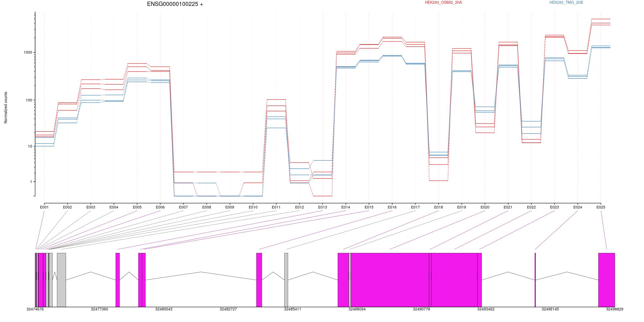Click the 1 y-axis tick label

pyautogui.click(x=31, y=182)
